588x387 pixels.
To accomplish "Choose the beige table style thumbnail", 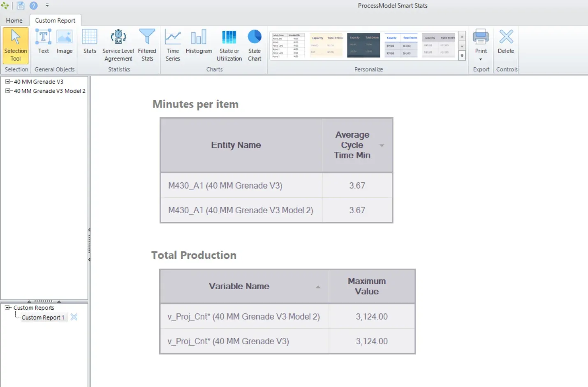I will 326,45.
